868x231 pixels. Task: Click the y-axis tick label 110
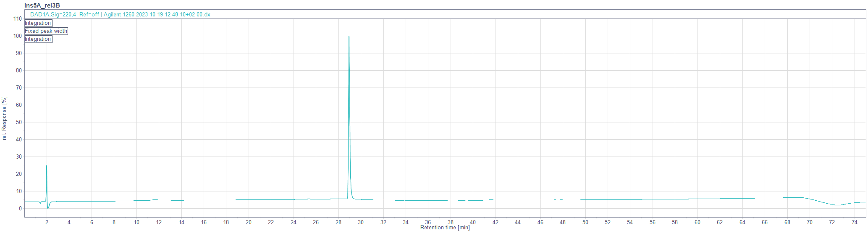click(x=17, y=19)
